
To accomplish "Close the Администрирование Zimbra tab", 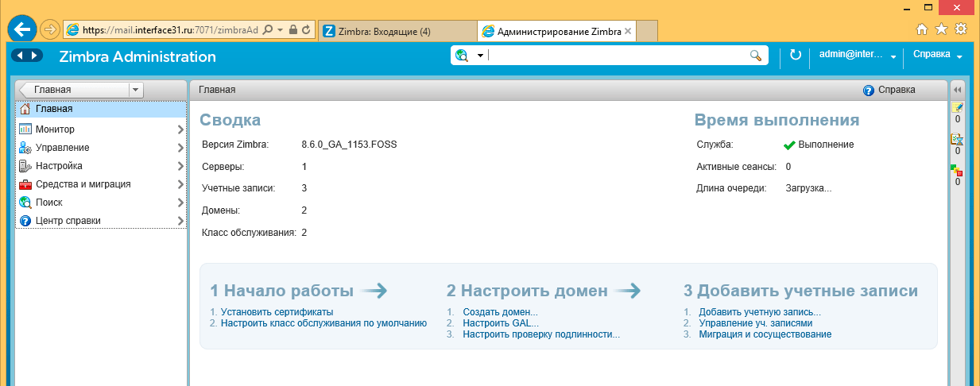I will tap(628, 32).
